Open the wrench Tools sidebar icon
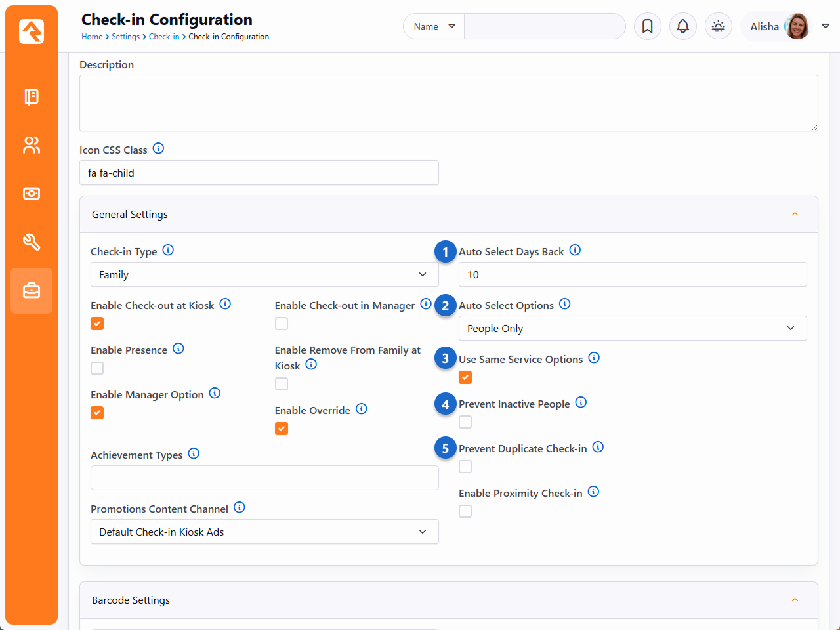The width and height of the screenshot is (840, 630). pos(31,242)
